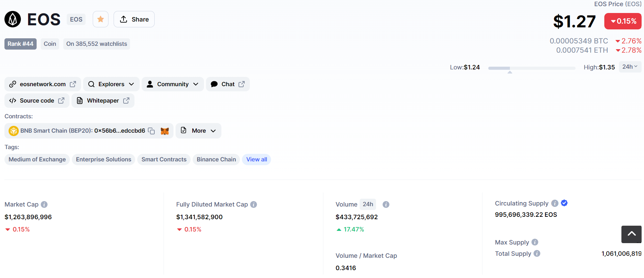Viewport: 644px width, 278px height.
Task: Click the link chain icon beside eosnetwork.com
Action: [x=13, y=84]
